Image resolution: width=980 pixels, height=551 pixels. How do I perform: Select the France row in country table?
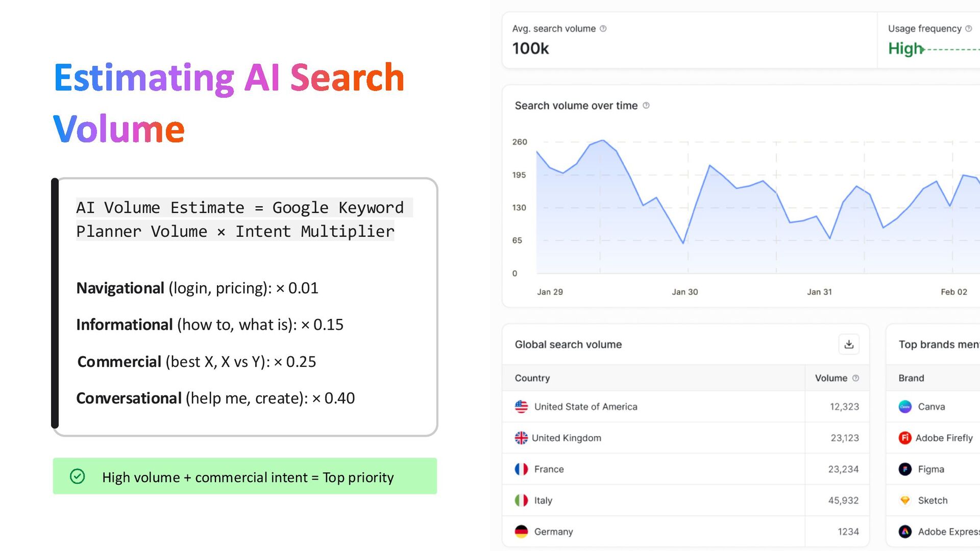point(549,469)
